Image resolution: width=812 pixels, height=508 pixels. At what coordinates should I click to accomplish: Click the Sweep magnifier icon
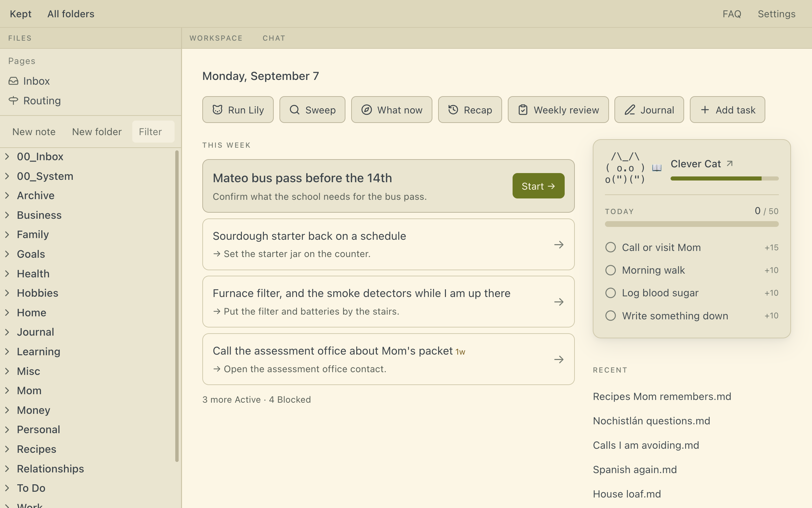tap(295, 110)
